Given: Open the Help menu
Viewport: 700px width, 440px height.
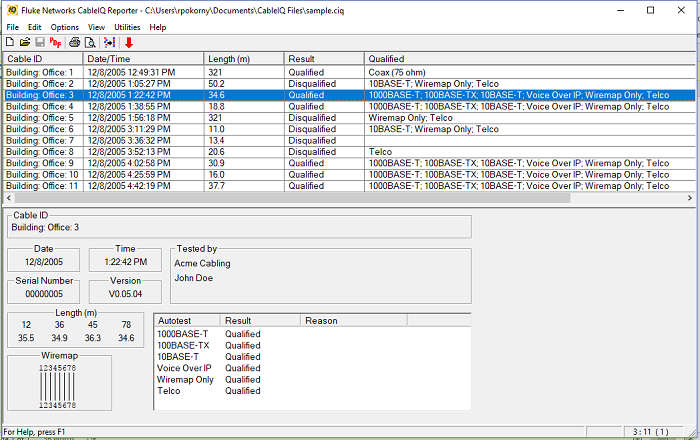Looking at the screenshot, I should pyautogui.click(x=158, y=27).
